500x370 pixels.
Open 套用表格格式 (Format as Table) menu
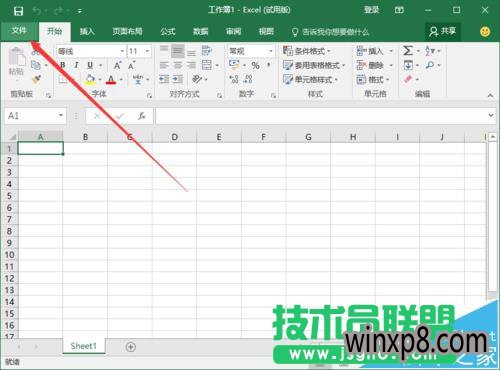[314, 65]
